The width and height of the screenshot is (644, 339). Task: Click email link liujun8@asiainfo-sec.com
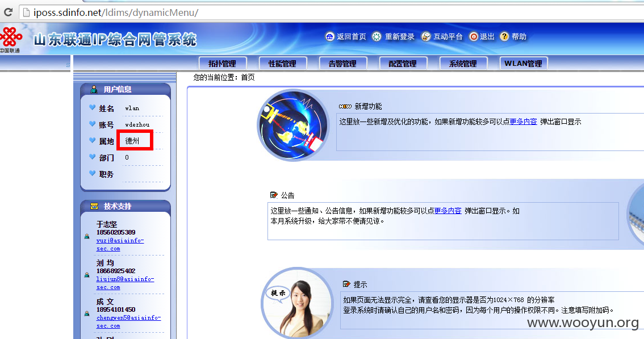125,283
